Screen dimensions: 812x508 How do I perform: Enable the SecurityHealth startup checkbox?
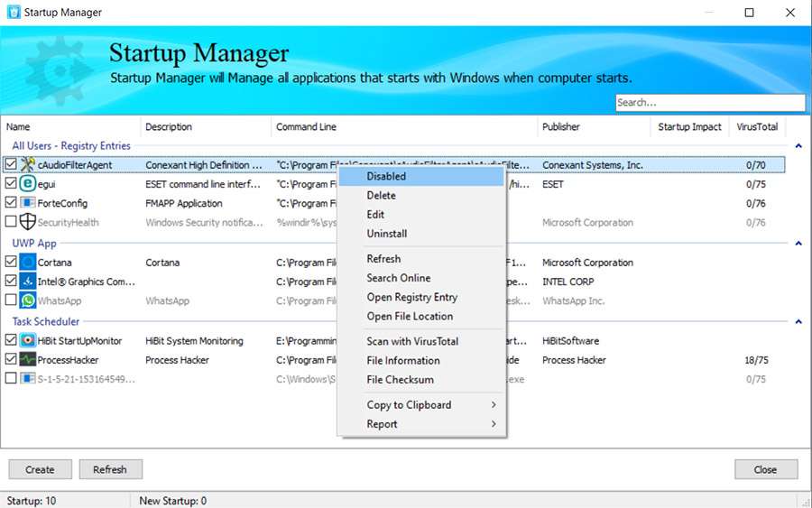tap(11, 222)
